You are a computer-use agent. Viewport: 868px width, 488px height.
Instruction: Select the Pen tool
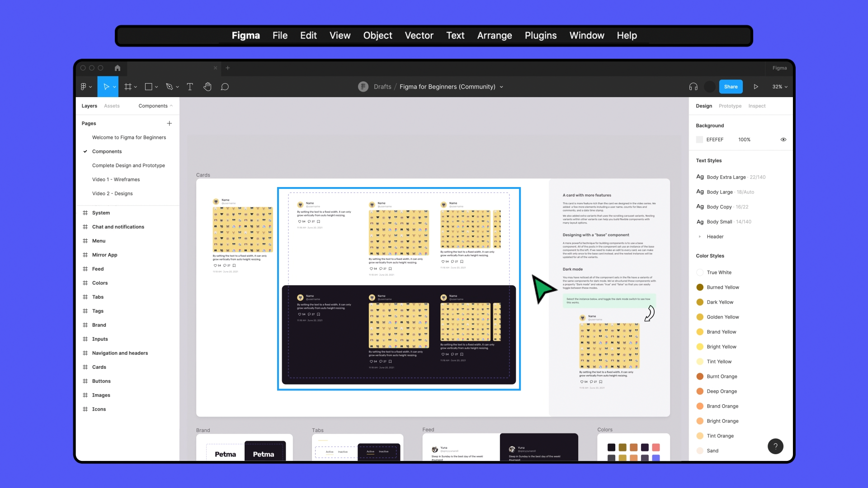[170, 87]
